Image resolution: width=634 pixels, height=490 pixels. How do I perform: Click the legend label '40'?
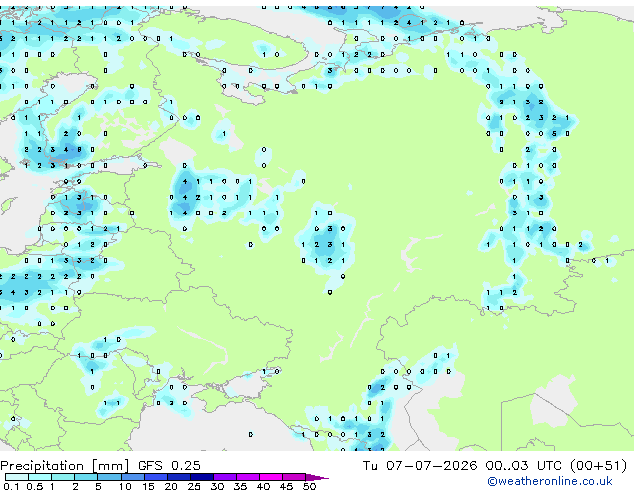tap(263, 486)
